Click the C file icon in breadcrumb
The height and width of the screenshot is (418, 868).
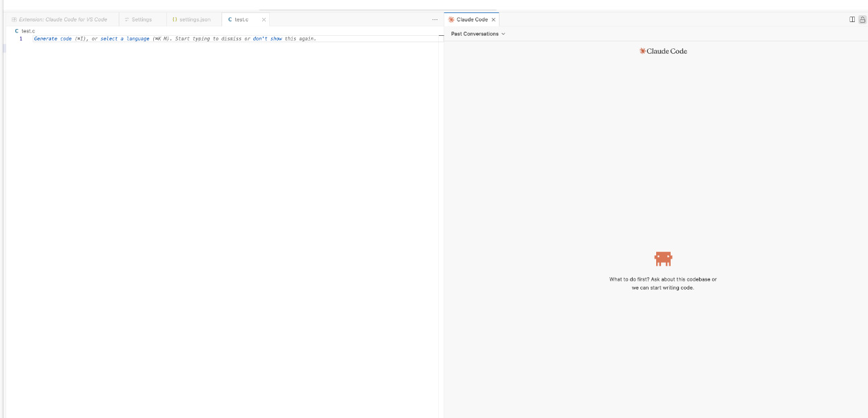click(17, 31)
